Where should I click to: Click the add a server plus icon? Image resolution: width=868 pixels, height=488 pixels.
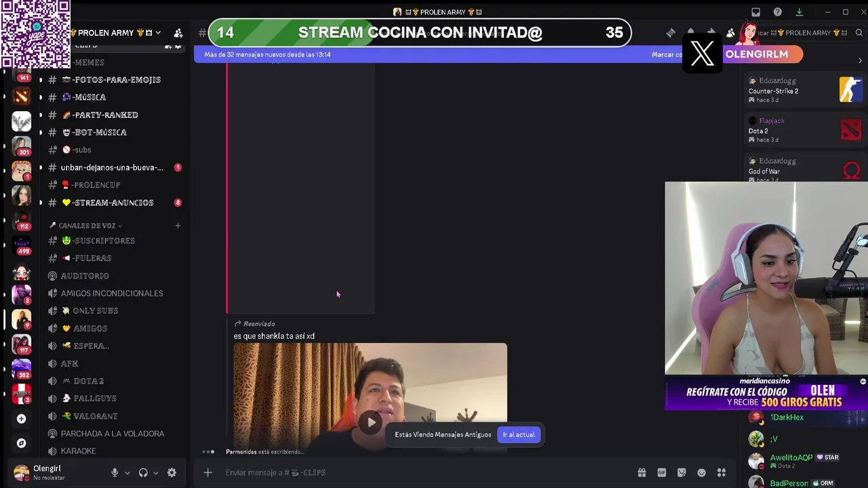(21, 419)
